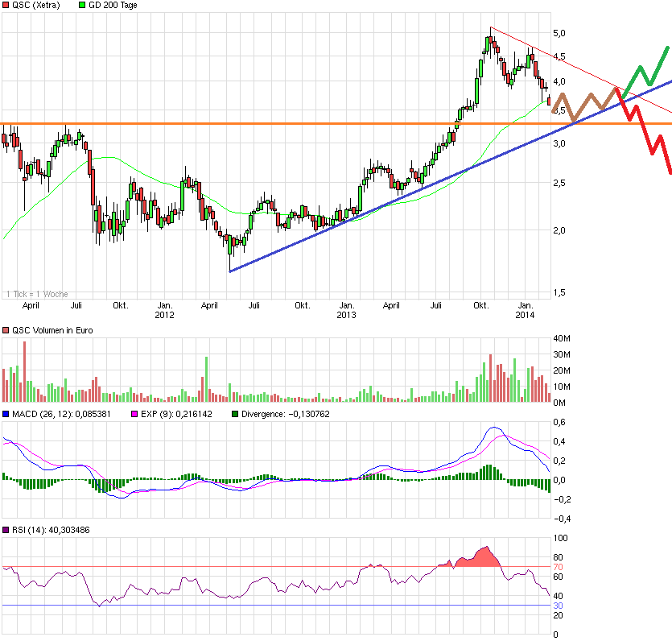672x641 pixels.
Task: Click the green GD 200 Tage legend swatch
Action: click(82, 5)
